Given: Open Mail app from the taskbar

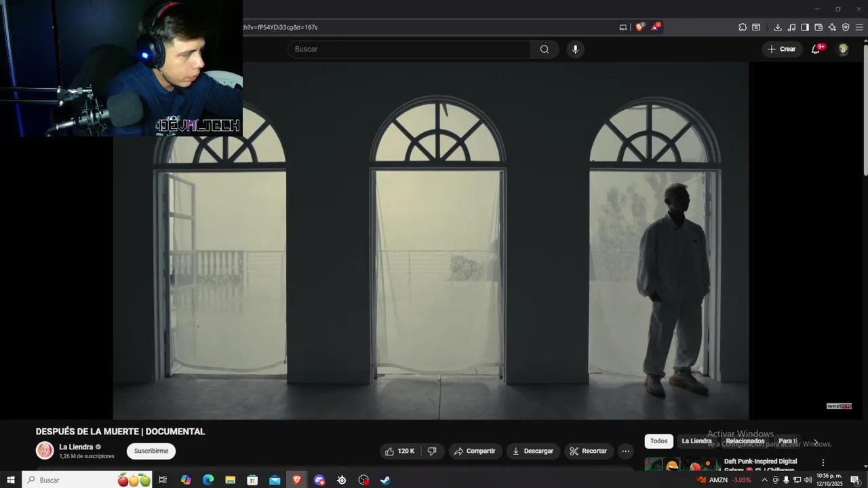Looking at the screenshot, I should point(275,480).
